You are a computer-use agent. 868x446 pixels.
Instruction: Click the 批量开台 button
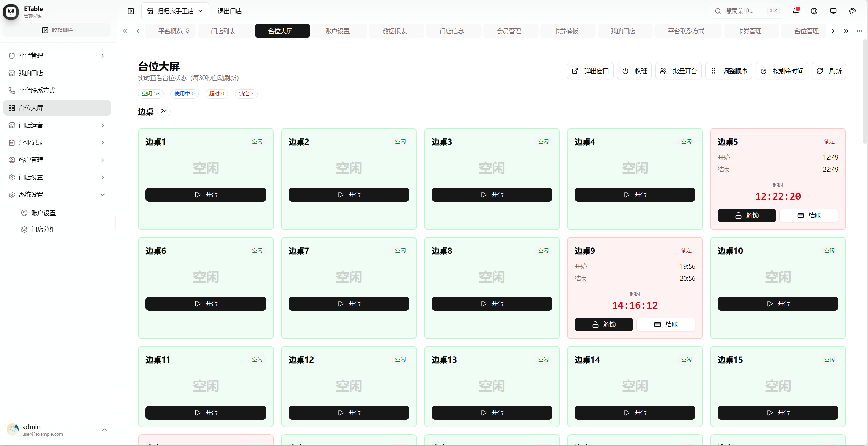click(x=678, y=71)
